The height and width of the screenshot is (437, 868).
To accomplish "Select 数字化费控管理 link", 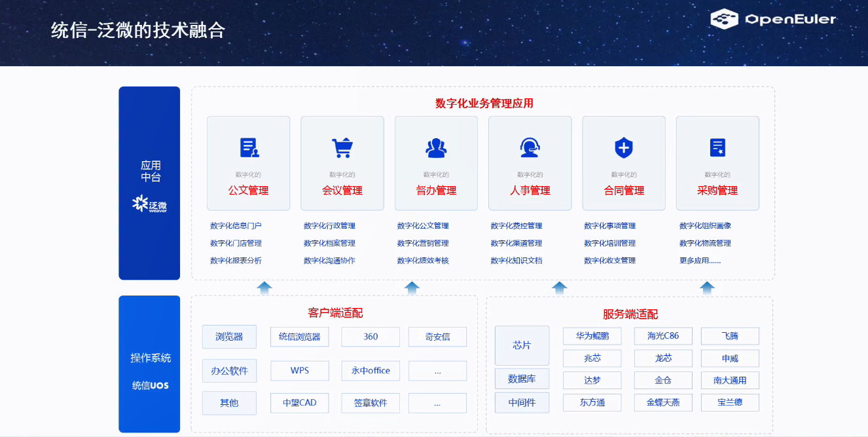I will pos(516,226).
